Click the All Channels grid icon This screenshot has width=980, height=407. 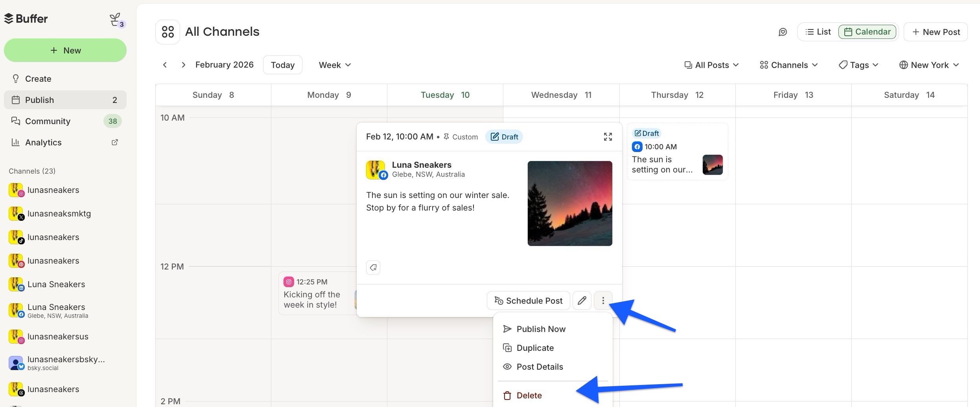[x=168, y=32]
